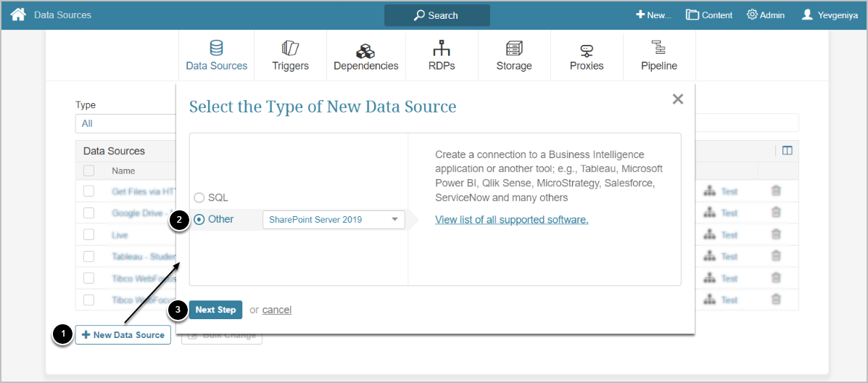
Task: Tick the checkbox for the Live row
Action: pyautogui.click(x=88, y=234)
